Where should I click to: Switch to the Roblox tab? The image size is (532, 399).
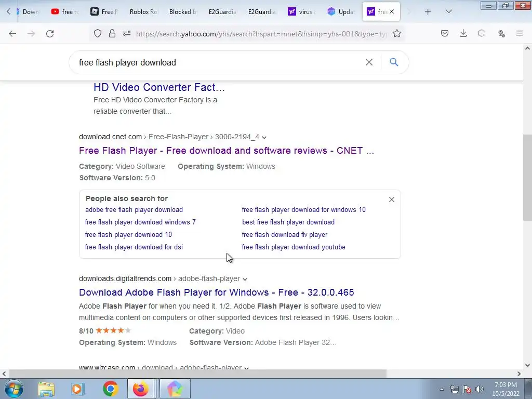143,11
